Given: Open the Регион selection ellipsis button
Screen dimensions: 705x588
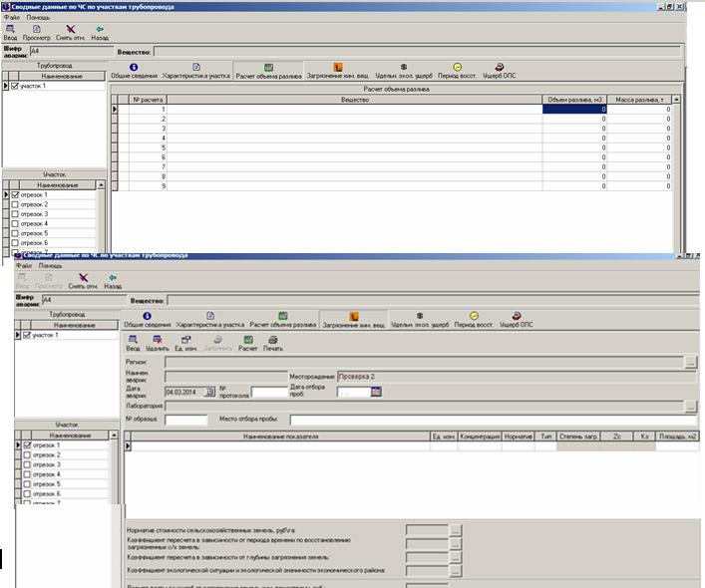Looking at the screenshot, I should pyautogui.click(x=690, y=364).
